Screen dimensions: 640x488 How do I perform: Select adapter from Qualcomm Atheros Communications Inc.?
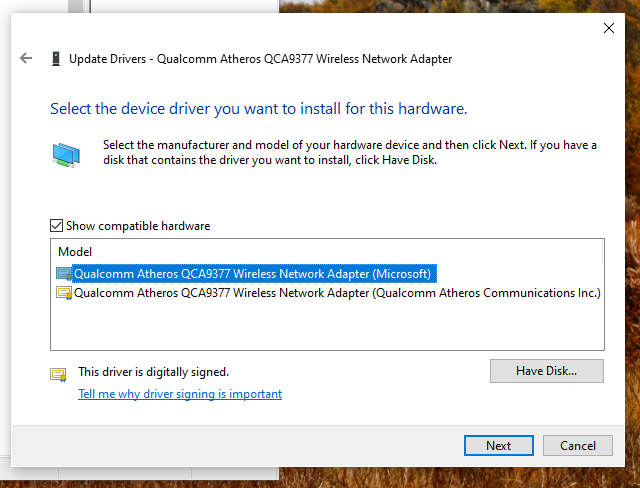click(337, 293)
